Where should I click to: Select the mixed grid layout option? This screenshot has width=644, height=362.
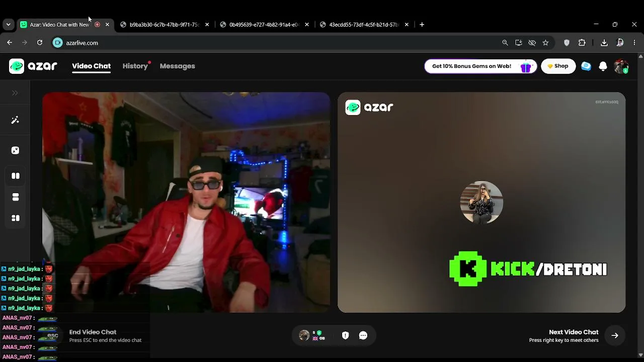[16, 218]
